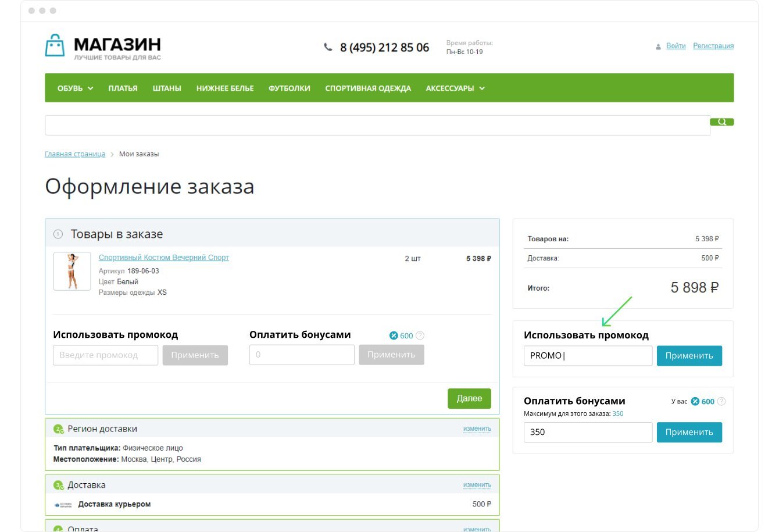Screen dimensions: 779x532
Task: Click grey Применить beside Введите промокод field
Action: pyautogui.click(x=195, y=355)
